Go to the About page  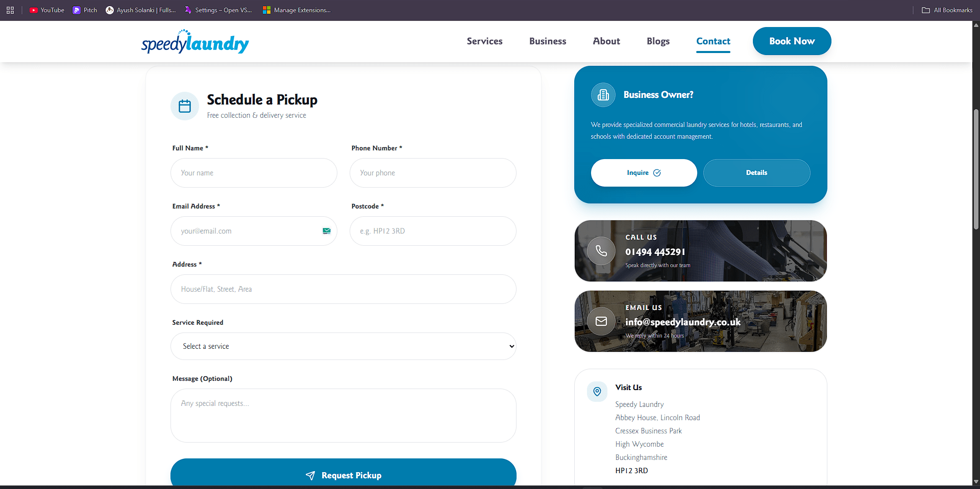point(606,41)
